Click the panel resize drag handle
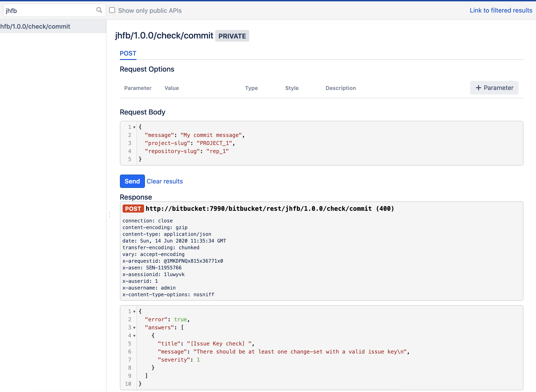Screen dimensions: 536x392 pyautogui.click(x=109, y=215)
